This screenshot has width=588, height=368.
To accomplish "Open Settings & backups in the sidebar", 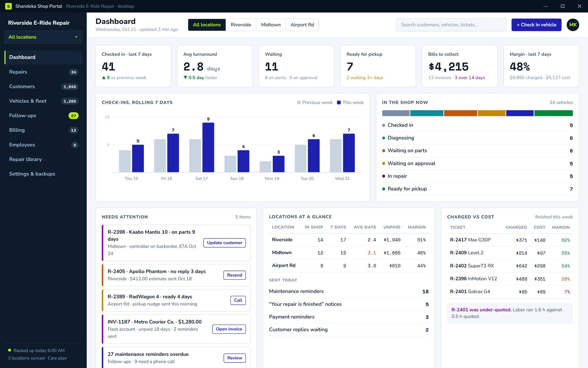I will click(43, 174).
